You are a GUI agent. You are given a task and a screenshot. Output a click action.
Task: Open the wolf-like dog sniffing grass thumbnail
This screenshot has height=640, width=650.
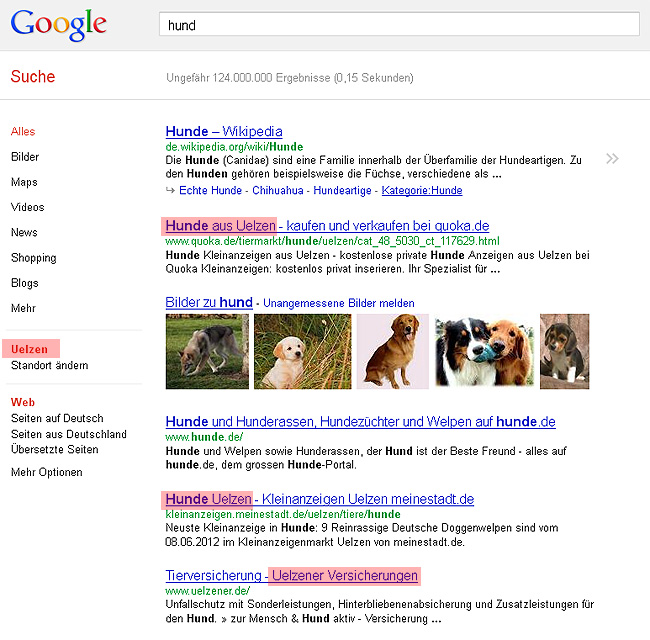(207, 352)
